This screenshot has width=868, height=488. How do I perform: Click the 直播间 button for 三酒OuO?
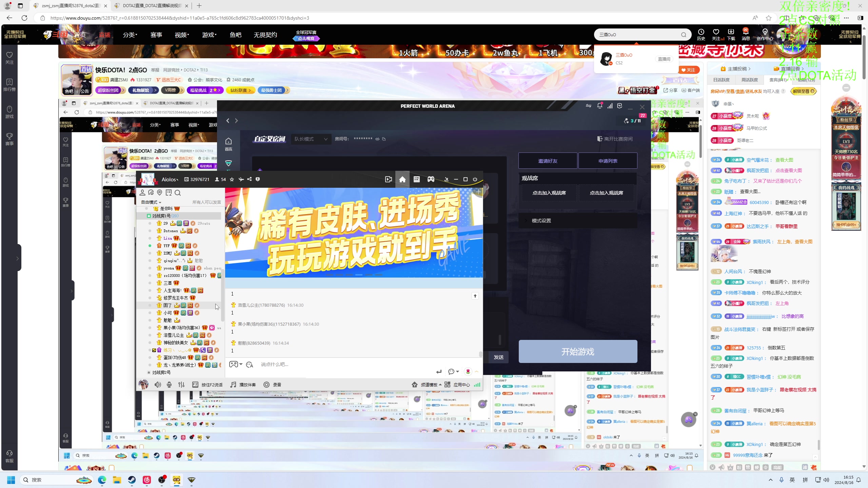coord(664,59)
